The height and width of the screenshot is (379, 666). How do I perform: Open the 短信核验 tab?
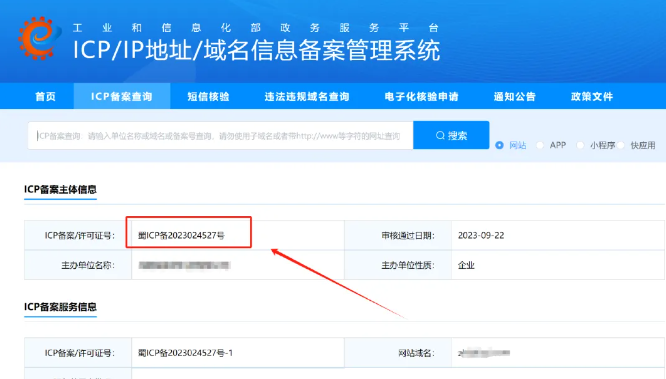[x=209, y=96]
